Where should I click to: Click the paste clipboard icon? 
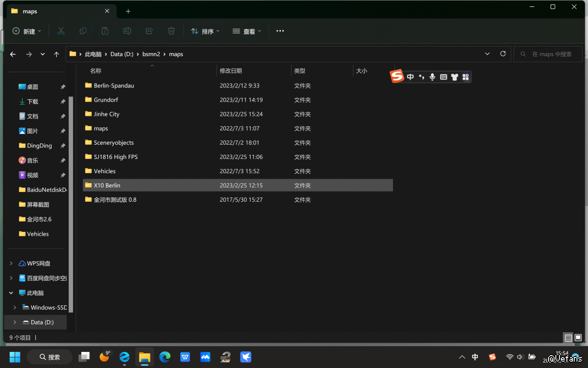click(105, 31)
